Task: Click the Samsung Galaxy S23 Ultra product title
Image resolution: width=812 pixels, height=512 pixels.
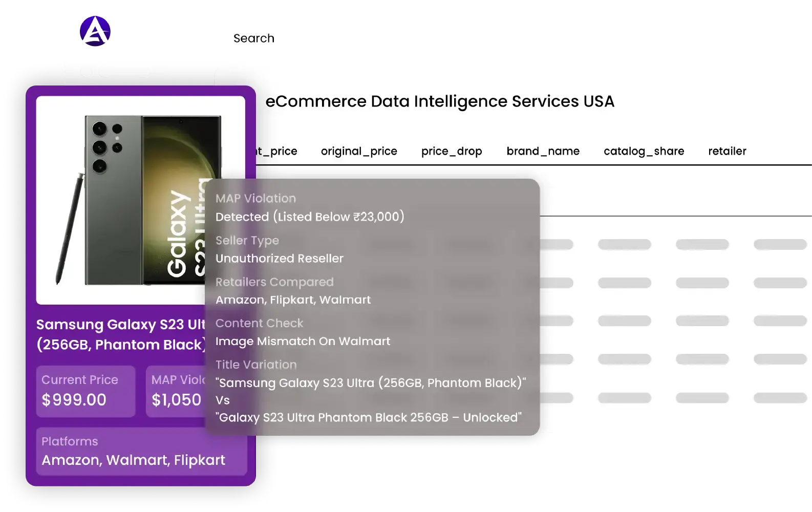Action: pos(121,334)
